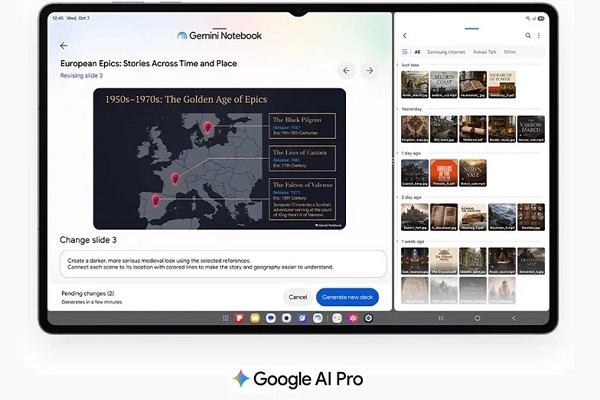Open the Gryosun PDF thumbnail under 1 week ago
Viewport: 600px width, 400px height.
[x=444, y=261]
